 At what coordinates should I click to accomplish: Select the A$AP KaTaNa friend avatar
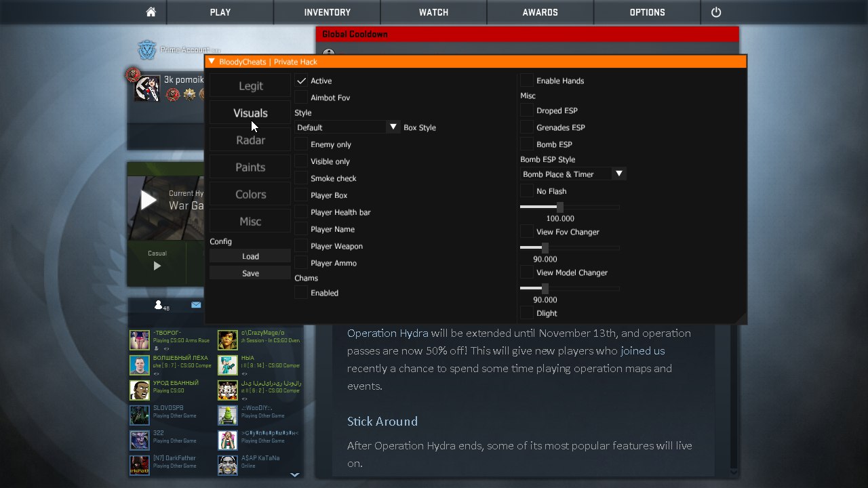point(228,466)
